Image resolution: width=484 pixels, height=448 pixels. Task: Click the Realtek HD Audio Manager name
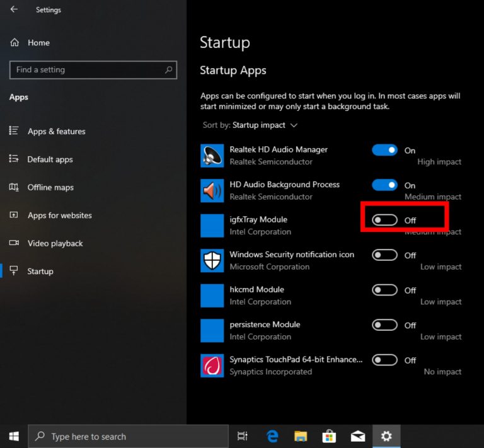(x=279, y=149)
